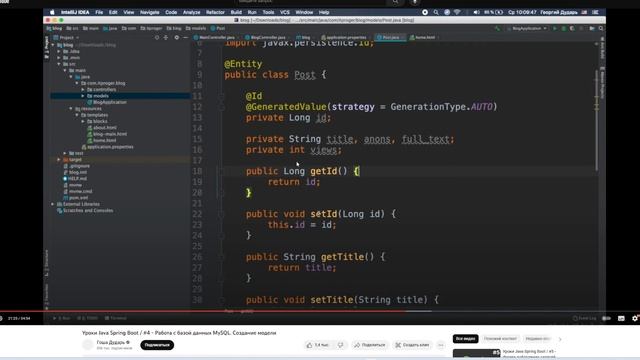Open project structure icon in toolbar
640x360 pixels.
592,29
